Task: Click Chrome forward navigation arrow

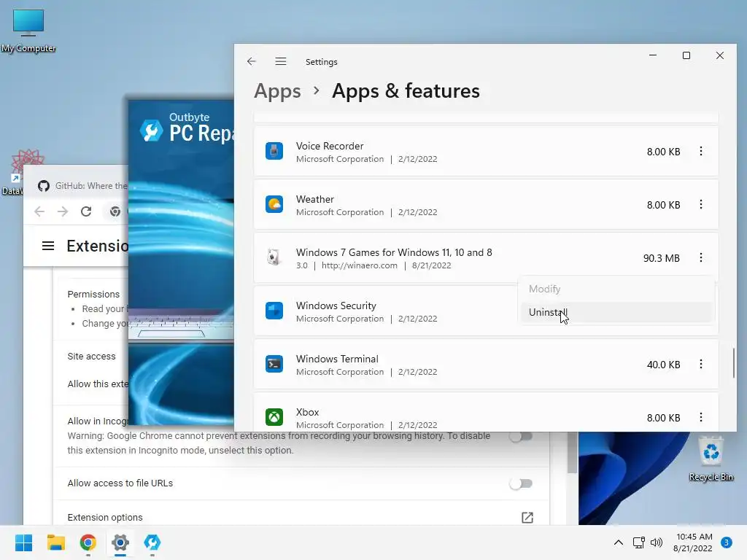Action: coord(63,211)
